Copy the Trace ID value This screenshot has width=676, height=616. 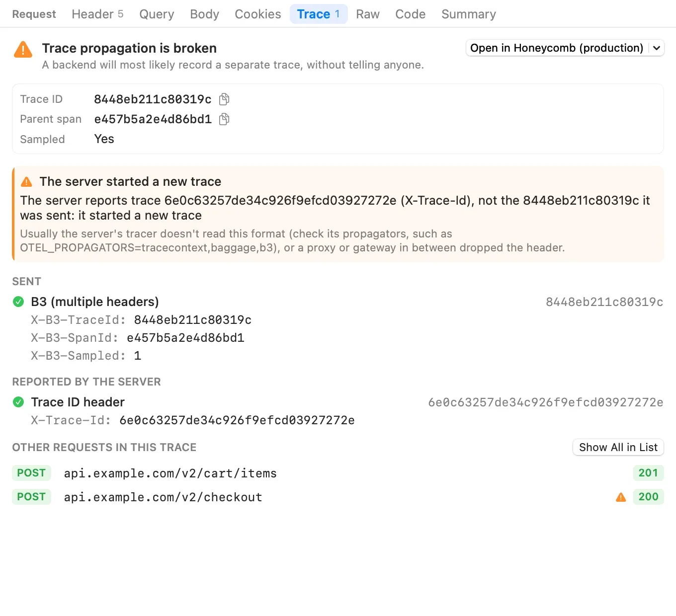pos(224,99)
